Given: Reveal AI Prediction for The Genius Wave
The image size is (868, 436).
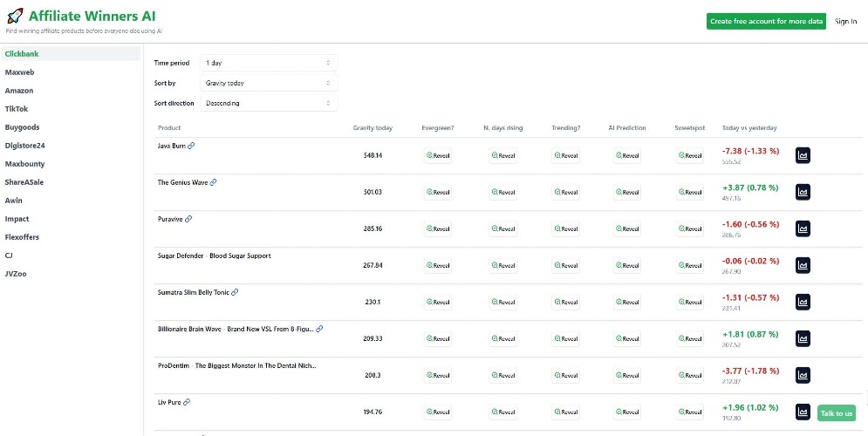Looking at the screenshot, I should (627, 192).
